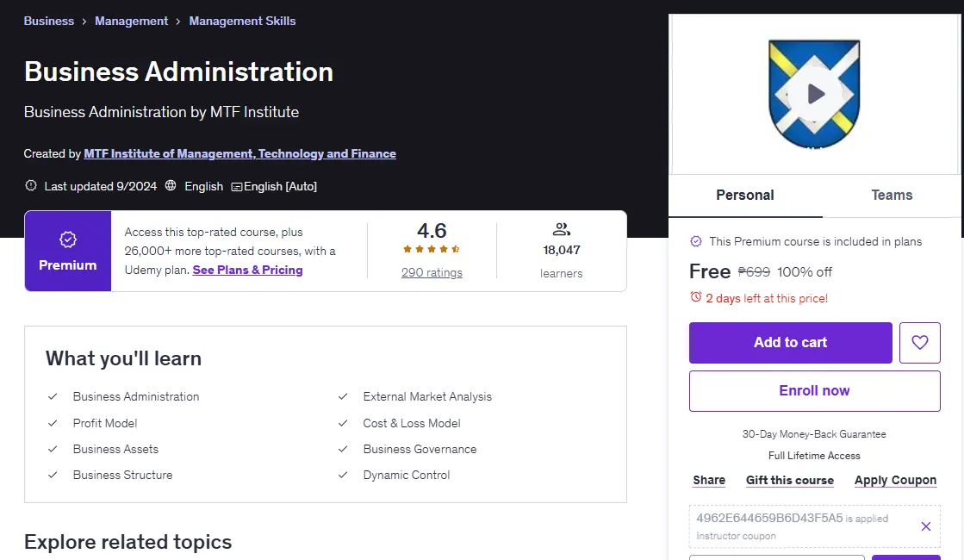Screen dimensions: 964x560
Task: Click the Business Administration course title
Action: (x=178, y=72)
